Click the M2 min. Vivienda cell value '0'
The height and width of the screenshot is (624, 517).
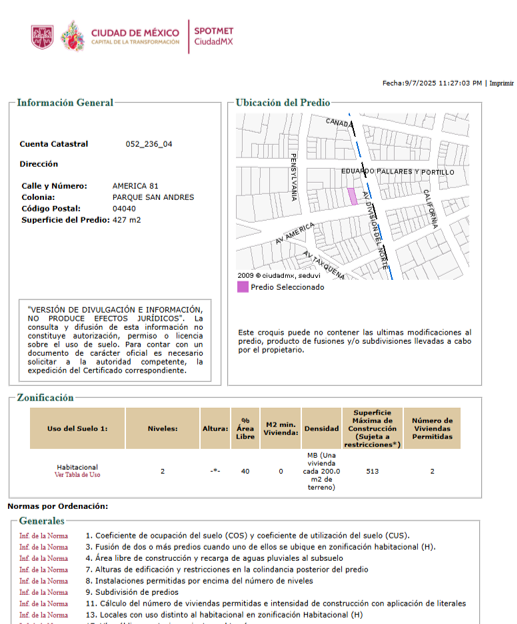(x=281, y=471)
